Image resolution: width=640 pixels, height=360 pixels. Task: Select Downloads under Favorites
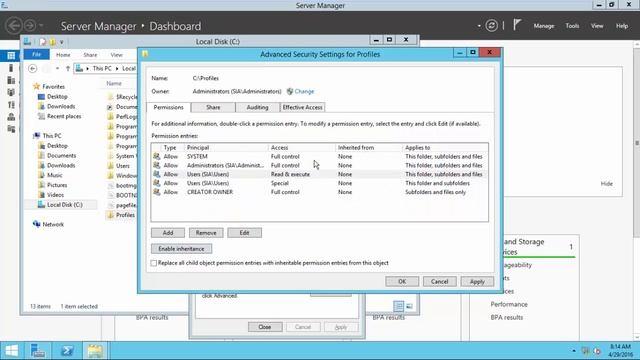61,106
